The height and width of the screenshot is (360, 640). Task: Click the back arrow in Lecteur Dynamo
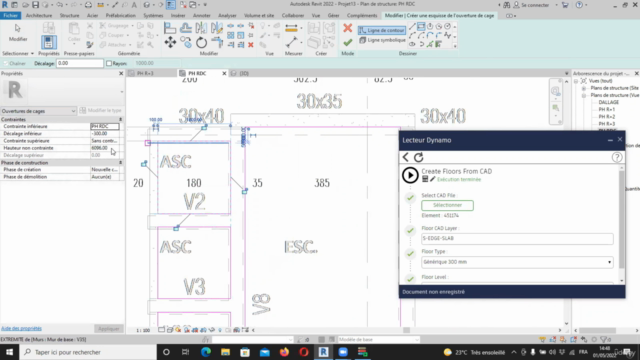pyautogui.click(x=406, y=157)
